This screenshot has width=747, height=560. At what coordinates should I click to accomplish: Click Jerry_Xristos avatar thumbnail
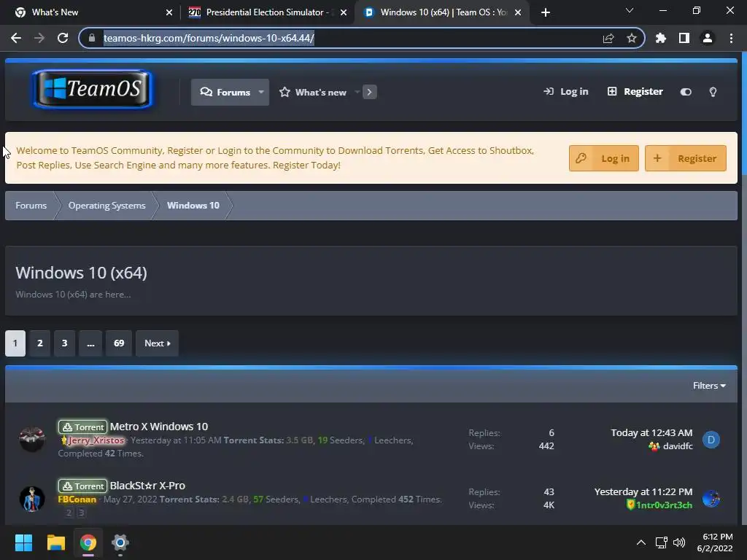pyautogui.click(x=32, y=440)
